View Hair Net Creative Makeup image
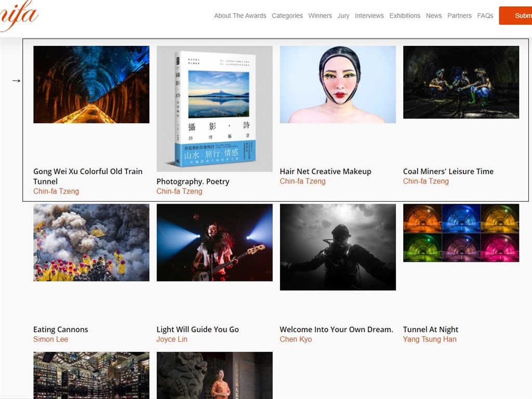The width and height of the screenshot is (532, 399). tap(338, 85)
